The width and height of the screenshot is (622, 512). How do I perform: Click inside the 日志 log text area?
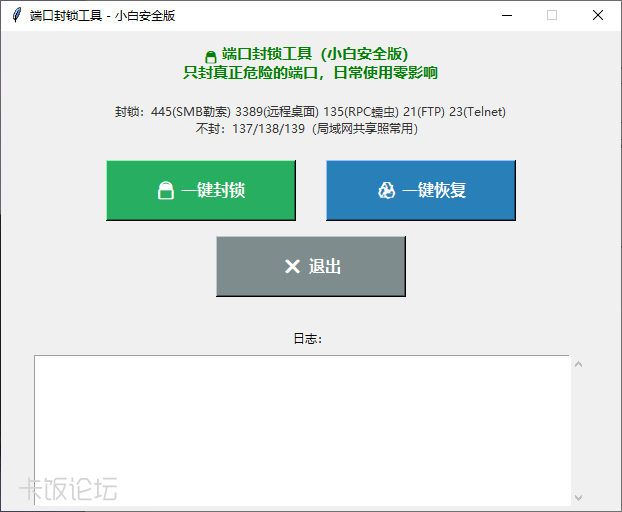coord(302,430)
